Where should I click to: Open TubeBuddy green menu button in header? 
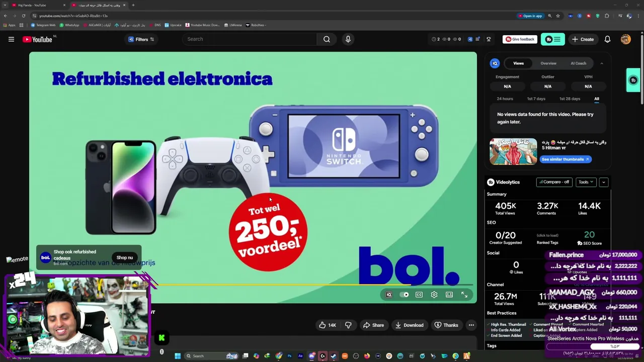point(553,39)
